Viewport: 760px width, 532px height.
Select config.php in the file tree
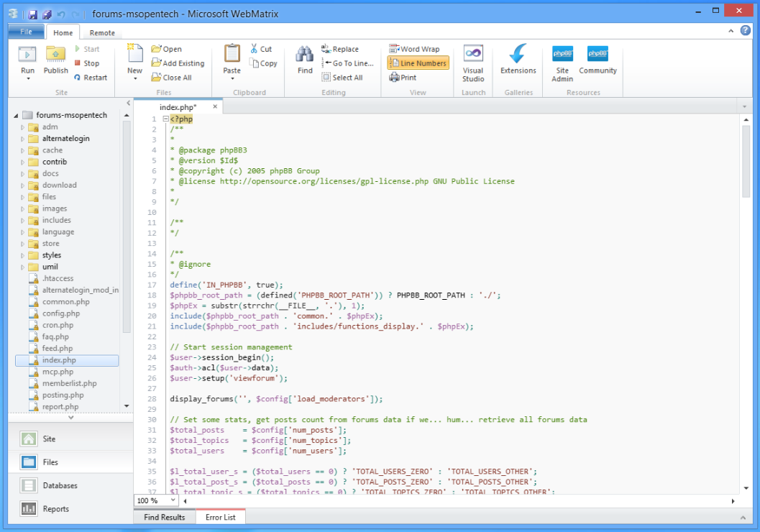pos(61,313)
